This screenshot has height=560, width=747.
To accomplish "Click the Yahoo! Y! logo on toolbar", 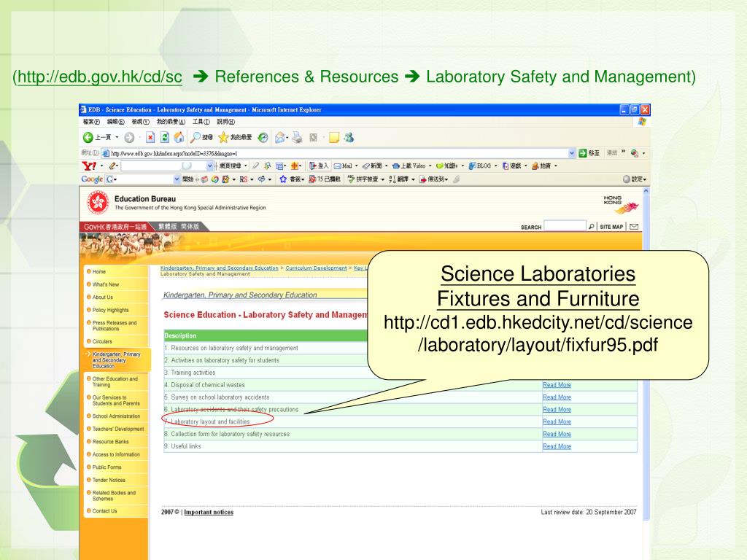I will (x=89, y=166).
